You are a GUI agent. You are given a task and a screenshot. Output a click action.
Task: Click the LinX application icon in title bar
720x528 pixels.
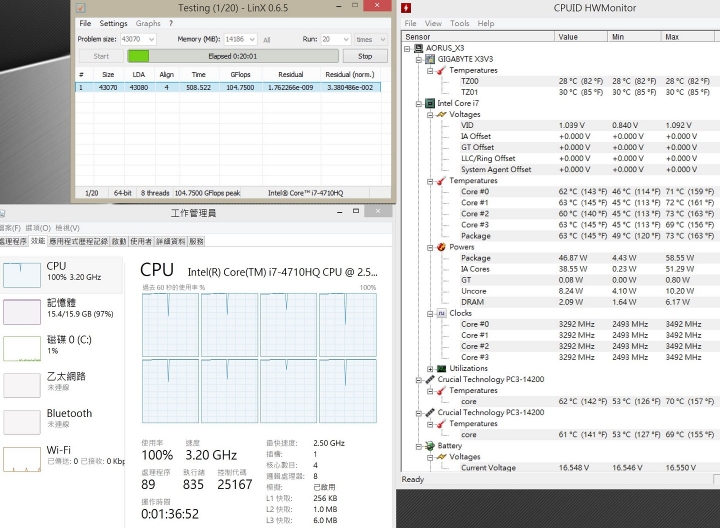pyautogui.click(x=80, y=8)
